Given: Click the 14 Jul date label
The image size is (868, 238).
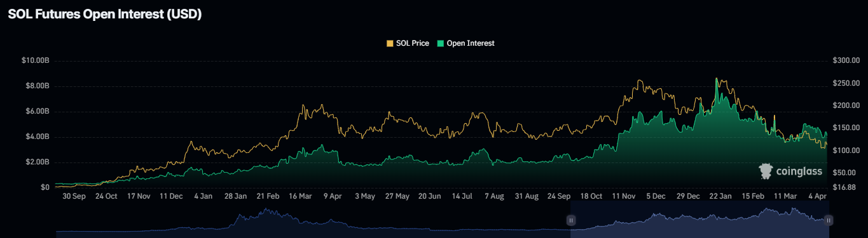Looking at the screenshot, I should click(x=462, y=197).
